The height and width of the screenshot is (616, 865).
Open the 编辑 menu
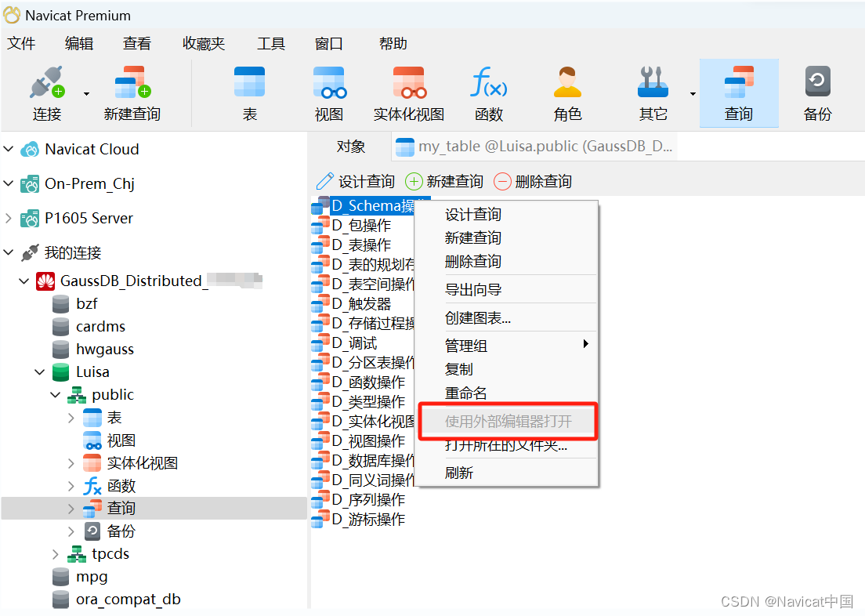[x=79, y=44]
